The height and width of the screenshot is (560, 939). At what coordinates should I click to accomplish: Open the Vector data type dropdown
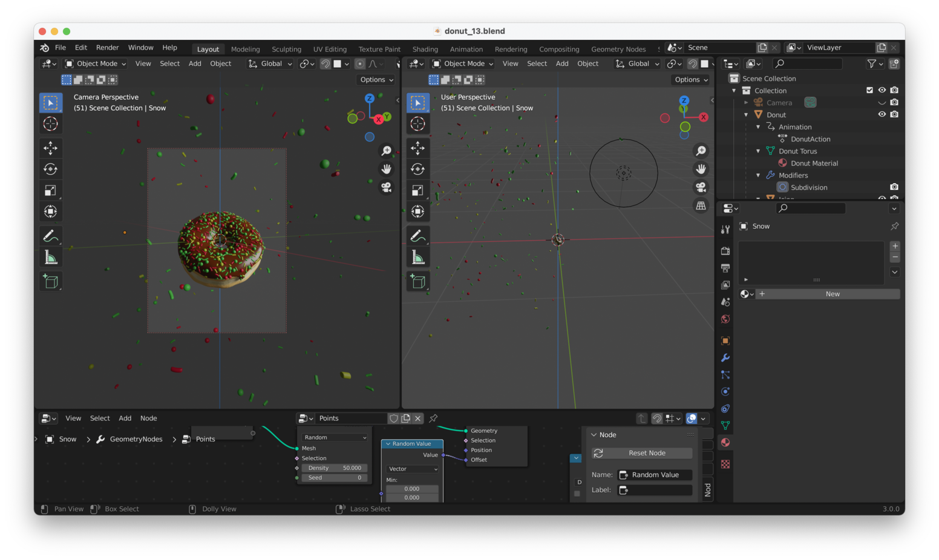point(413,469)
